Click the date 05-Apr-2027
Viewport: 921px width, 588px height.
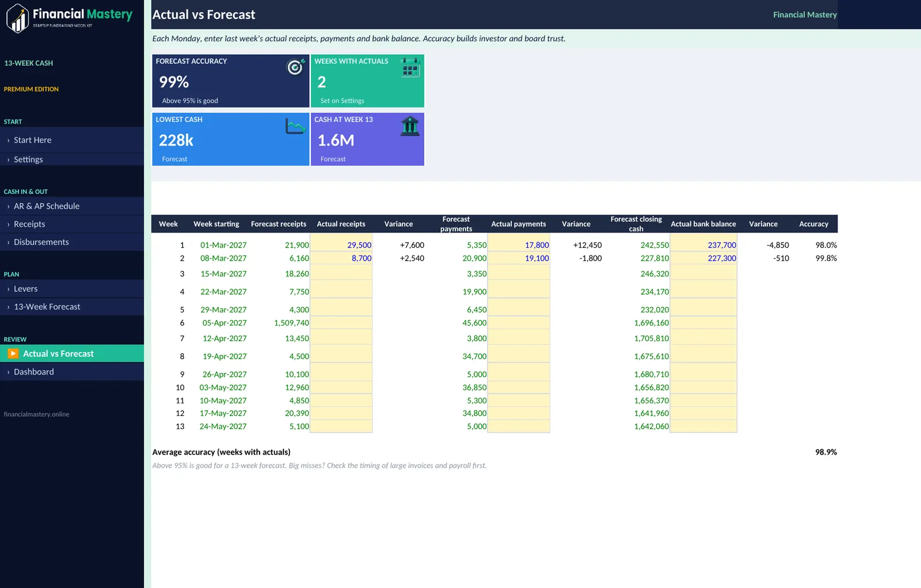click(x=224, y=323)
